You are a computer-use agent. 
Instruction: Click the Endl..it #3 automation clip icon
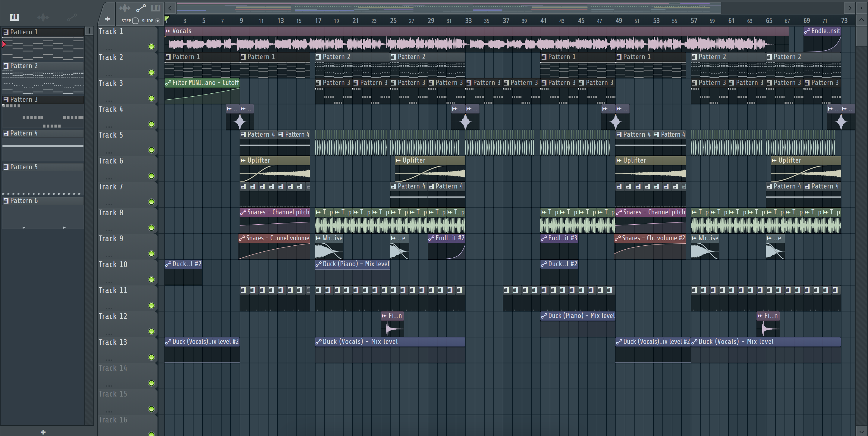coord(544,238)
